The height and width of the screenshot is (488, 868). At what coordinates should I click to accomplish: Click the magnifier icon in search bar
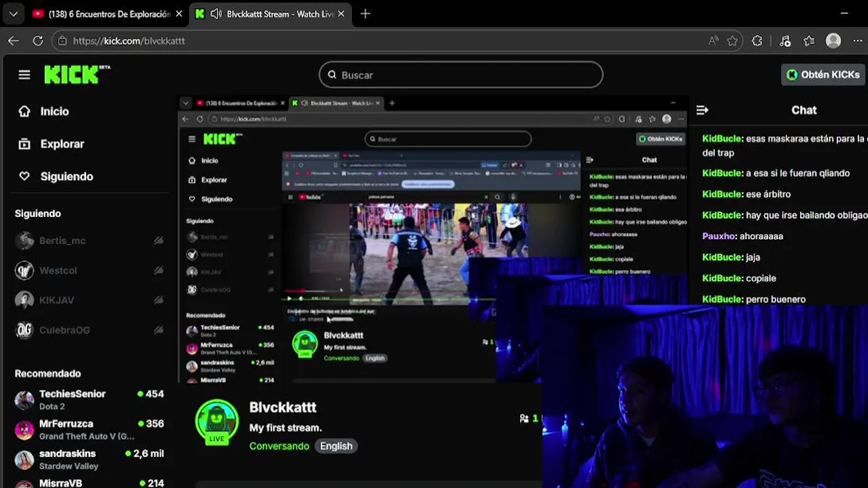(332, 75)
